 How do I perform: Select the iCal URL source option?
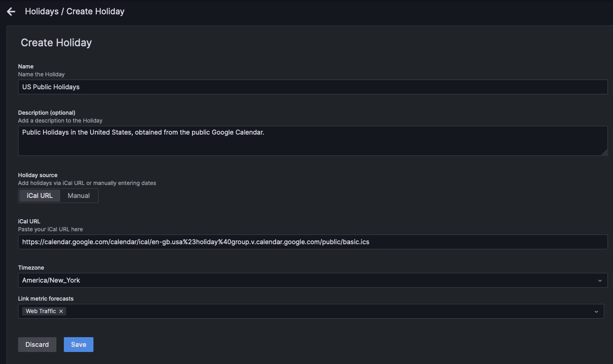point(39,195)
